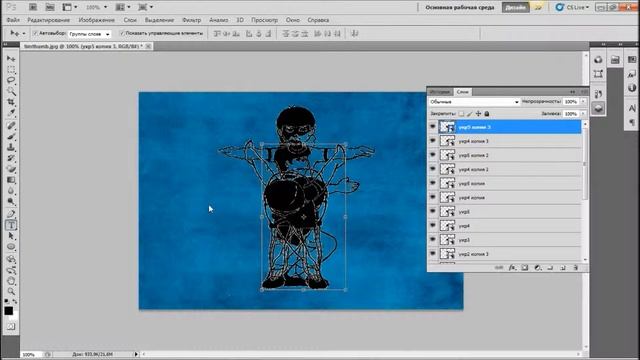Image resolution: width=640 pixels, height=360 pixels.
Task: Open the Auto-select Группы слоев dropdown
Action: pyautogui.click(x=89, y=34)
